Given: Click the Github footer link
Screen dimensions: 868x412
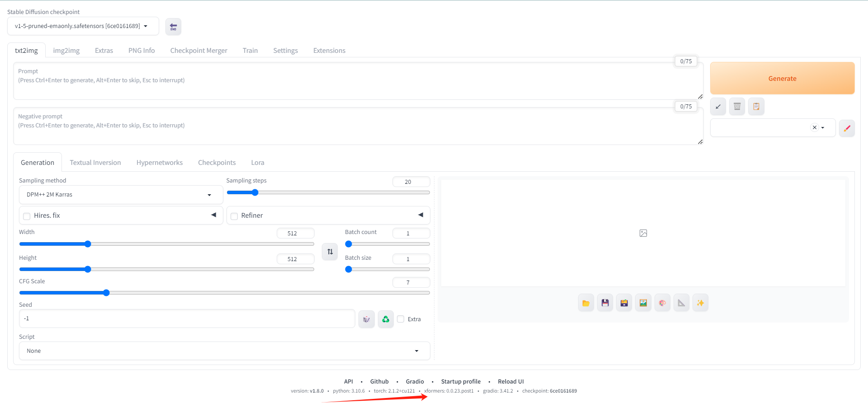Looking at the screenshot, I should (x=379, y=382).
